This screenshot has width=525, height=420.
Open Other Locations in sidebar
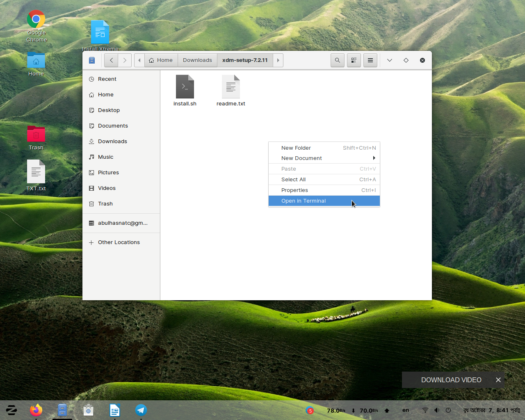pos(119,242)
